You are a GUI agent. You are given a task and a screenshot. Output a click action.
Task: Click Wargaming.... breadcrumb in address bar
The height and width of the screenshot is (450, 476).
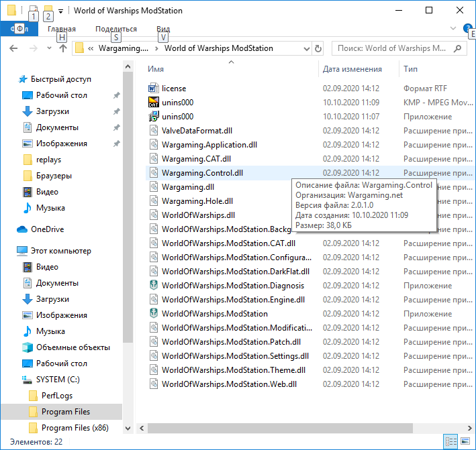click(124, 48)
